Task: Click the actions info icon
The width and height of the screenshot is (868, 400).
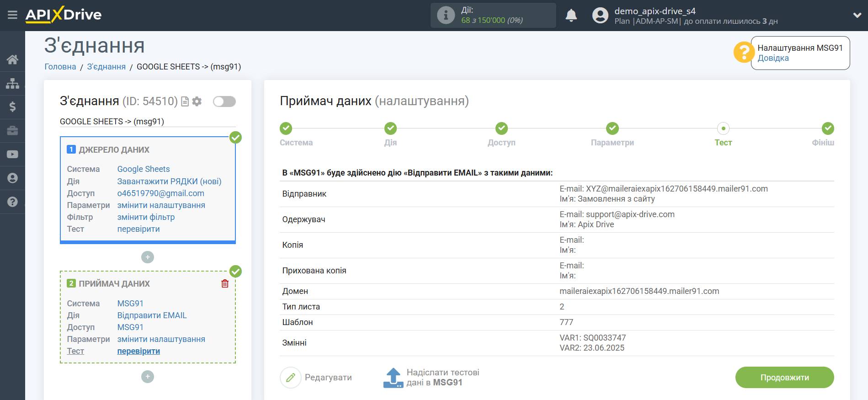Action: (x=446, y=15)
